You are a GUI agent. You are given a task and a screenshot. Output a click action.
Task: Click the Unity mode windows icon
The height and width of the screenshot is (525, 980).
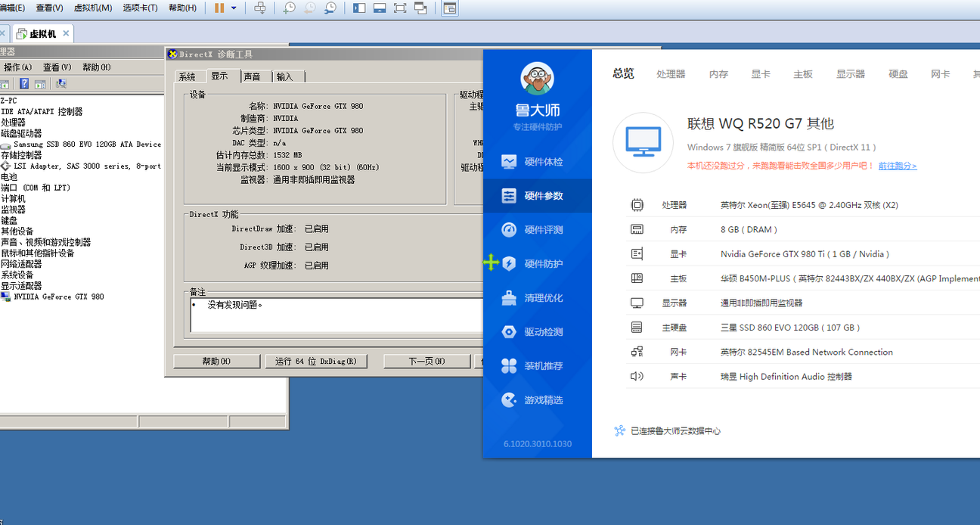[x=420, y=8]
